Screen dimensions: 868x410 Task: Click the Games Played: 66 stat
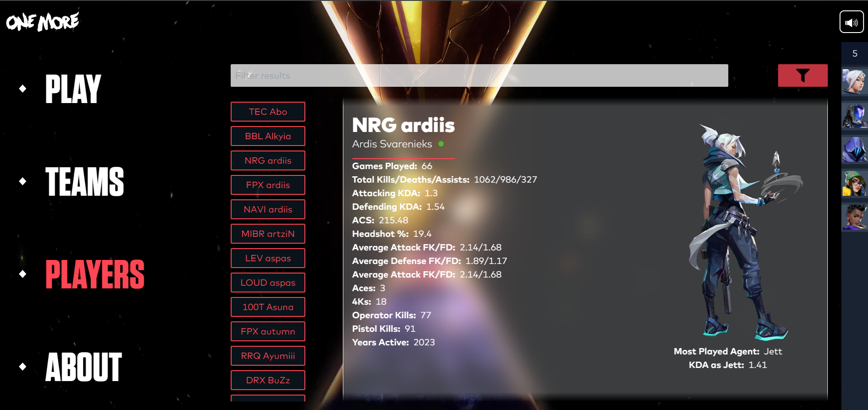[392, 166]
